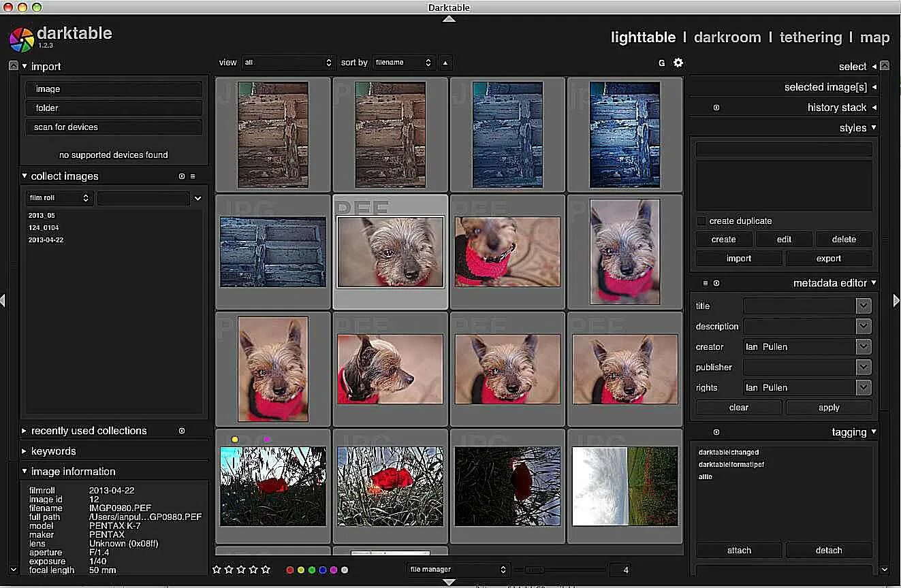Screen dimensions: 901x588
Task: Switch to the map view
Action: [x=874, y=37]
